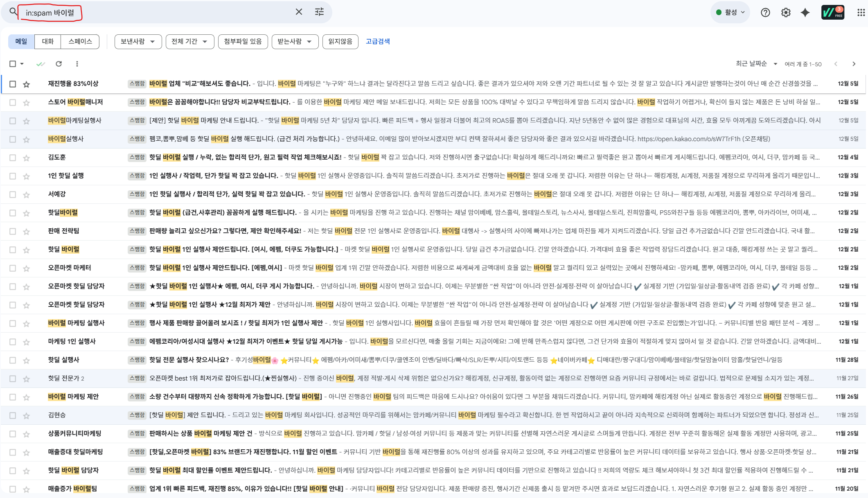Open the 활성 status dropdown
Screen dimensions: 868x498
730,13
